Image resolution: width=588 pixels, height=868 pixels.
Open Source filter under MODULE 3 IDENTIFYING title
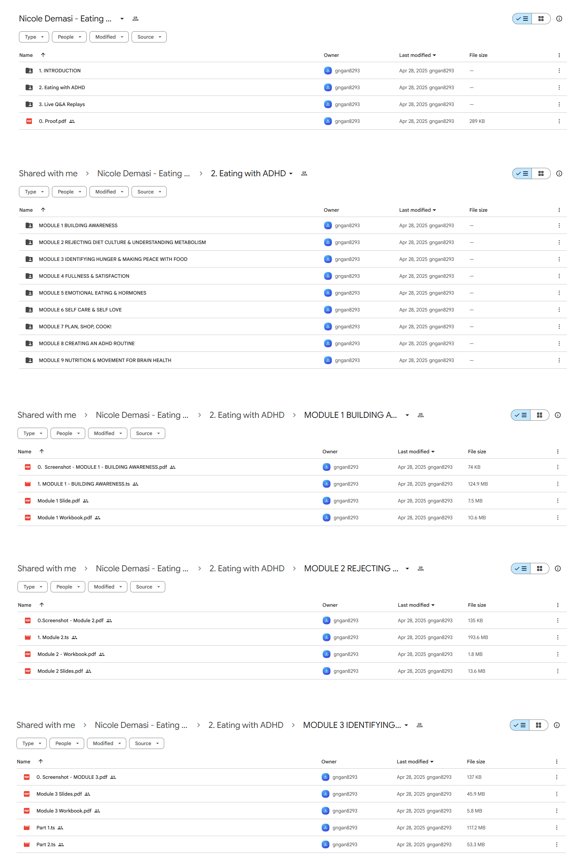pyautogui.click(x=147, y=743)
